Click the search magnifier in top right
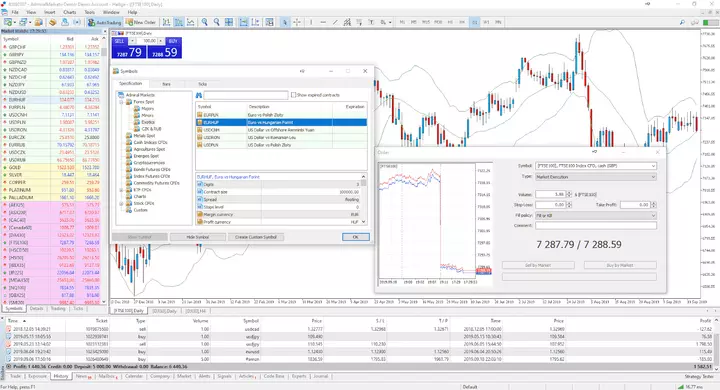 (x=682, y=22)
